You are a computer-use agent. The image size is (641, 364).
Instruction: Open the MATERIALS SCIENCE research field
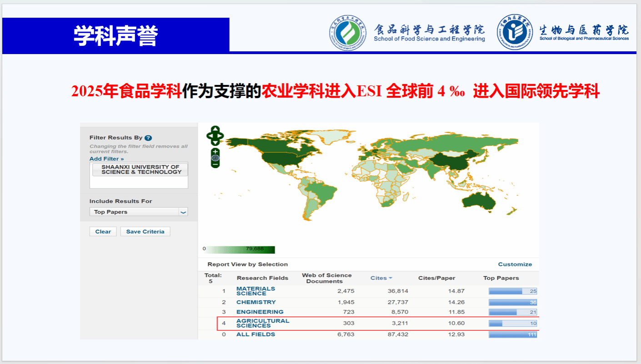pos(255,291)
